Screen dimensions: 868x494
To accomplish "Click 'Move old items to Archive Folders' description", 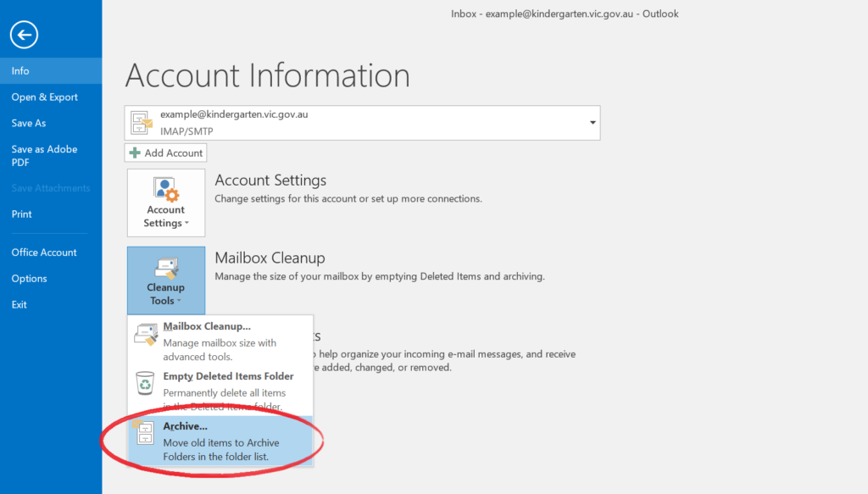I will pyautogui.click(x=221, y=450).
